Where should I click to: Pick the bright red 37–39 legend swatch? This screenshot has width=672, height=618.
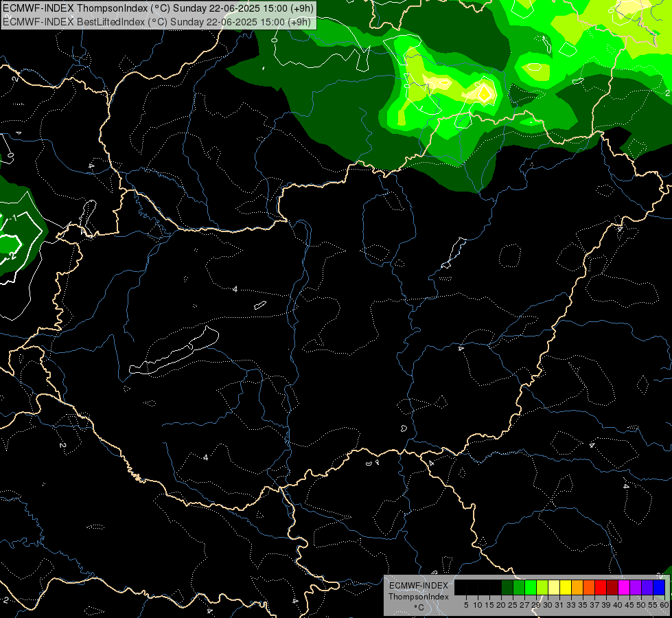[601, 587]
